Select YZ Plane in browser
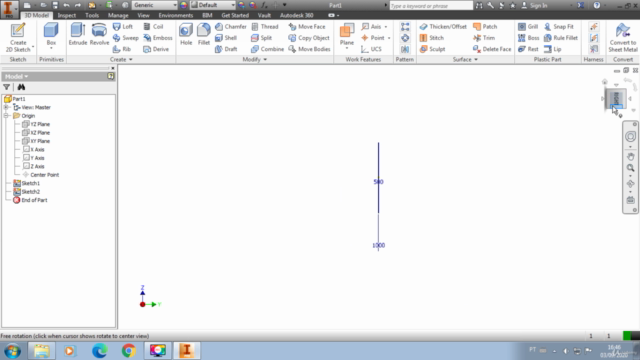 pos(36,124)
